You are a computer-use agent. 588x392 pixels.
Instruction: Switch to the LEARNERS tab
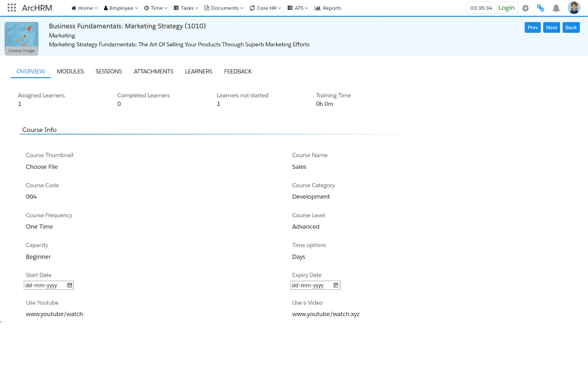click(x=198, y=71)
